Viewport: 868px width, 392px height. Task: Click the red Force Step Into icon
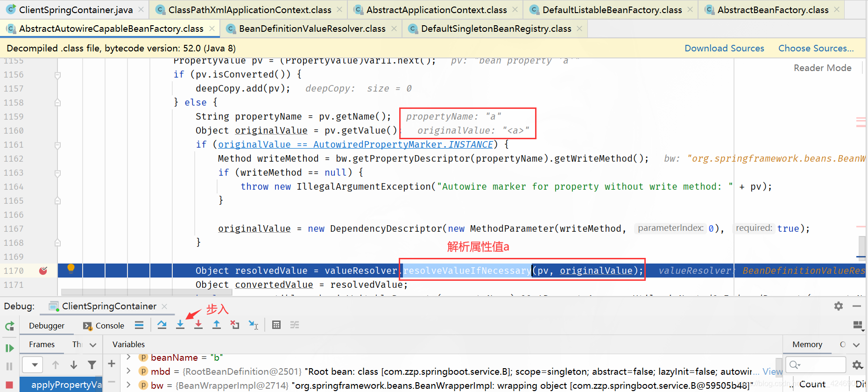coord(198,325)
